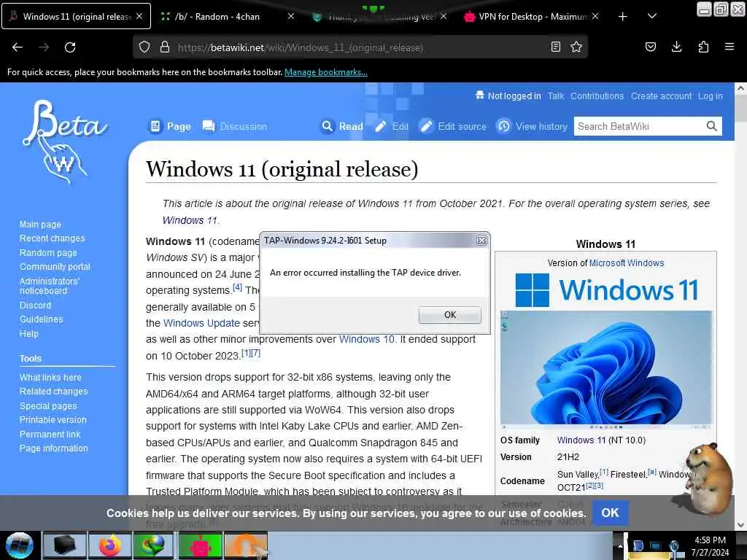Click the Log in link
This screenshot has width=747, height=560.
point(711,96)
